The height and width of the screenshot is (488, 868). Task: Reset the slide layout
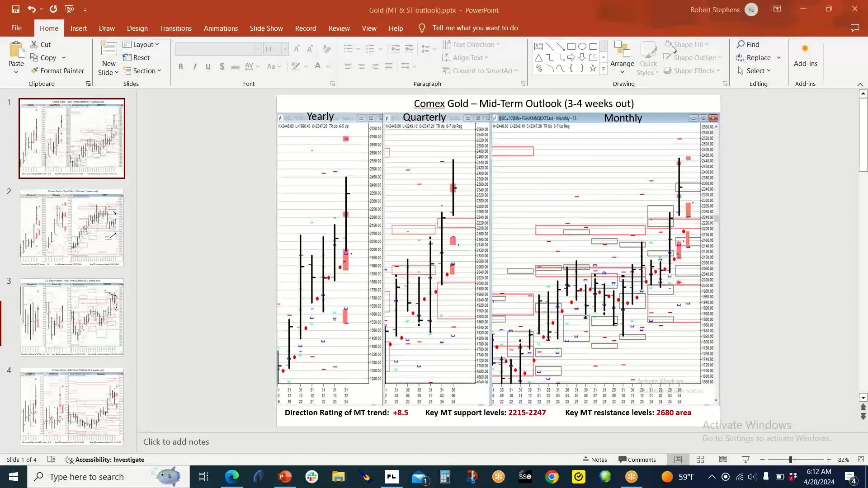(136, 57)
